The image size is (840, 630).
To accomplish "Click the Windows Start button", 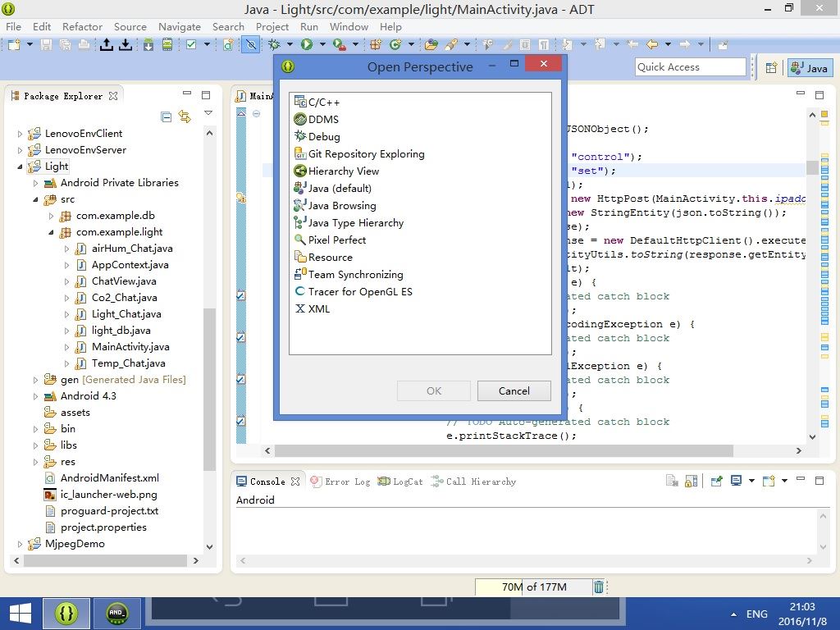I will coord(21,614).
